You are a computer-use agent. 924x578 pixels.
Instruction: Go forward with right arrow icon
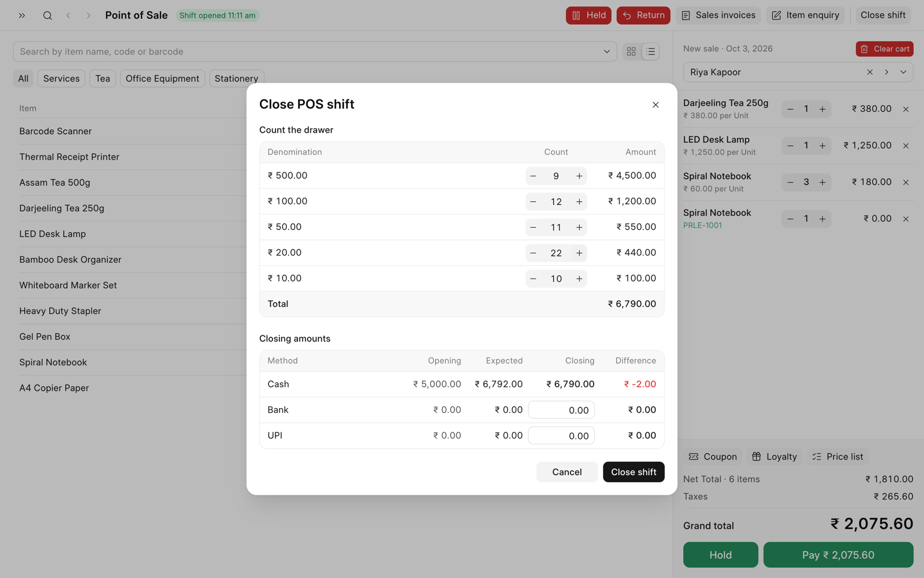[88, 16]
